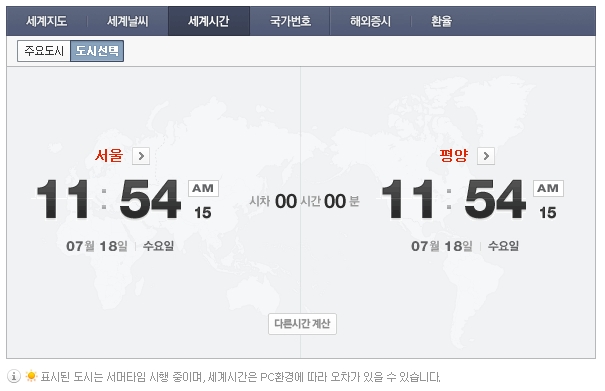This screenshot has width=605, height=391.
Task: Switch to 주요도시 view
Action: (x=44, y=51)
